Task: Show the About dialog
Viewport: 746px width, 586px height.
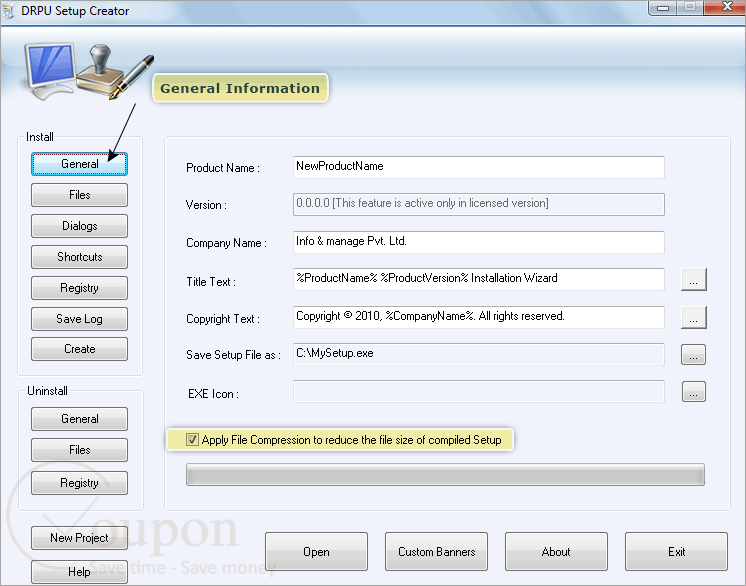Action: pos(556,552)
